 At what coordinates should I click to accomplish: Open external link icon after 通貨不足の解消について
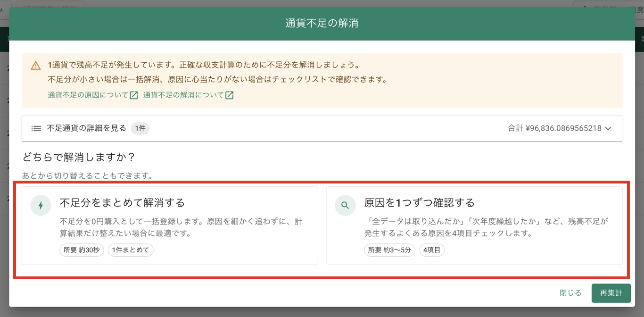(229, 95)
